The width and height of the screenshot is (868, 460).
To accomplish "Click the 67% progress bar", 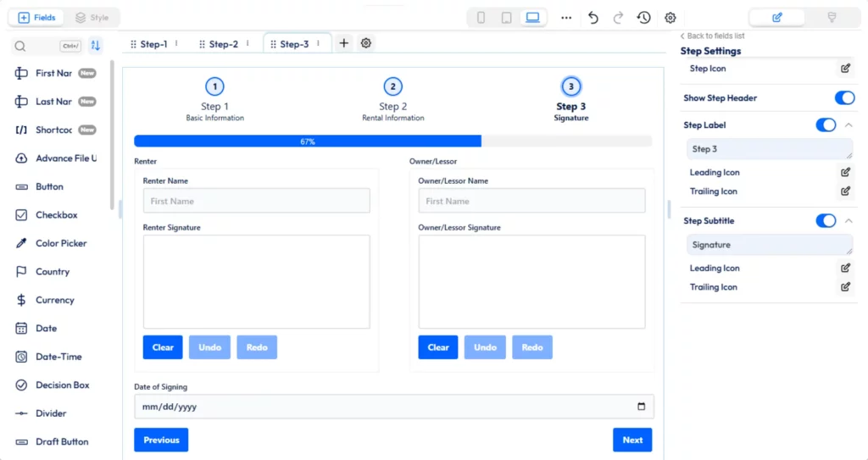I will tap(393, 141).
